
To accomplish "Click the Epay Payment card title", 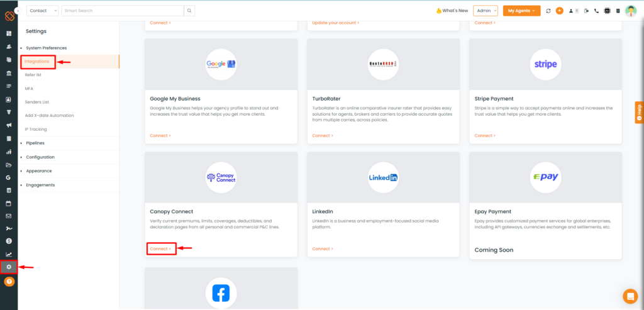I will 493,211.
